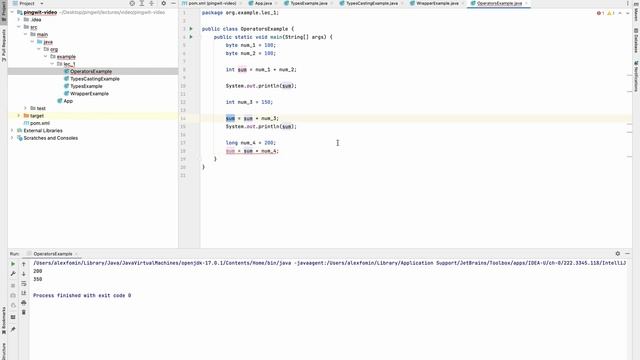Click the Select Opened File target icon
This screenshot has height=360, width=640.
[132, 3]
